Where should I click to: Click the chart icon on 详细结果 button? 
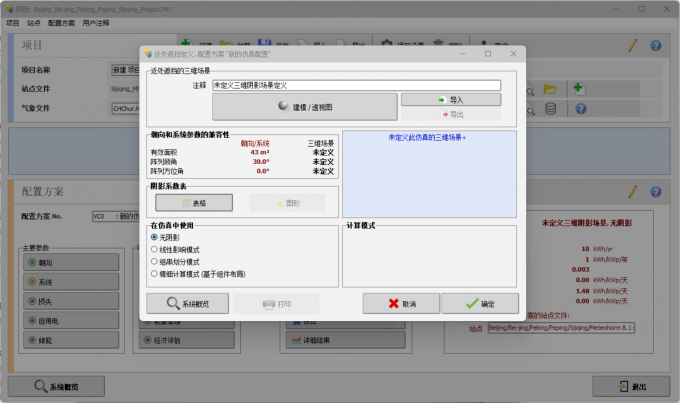point(297,340)
